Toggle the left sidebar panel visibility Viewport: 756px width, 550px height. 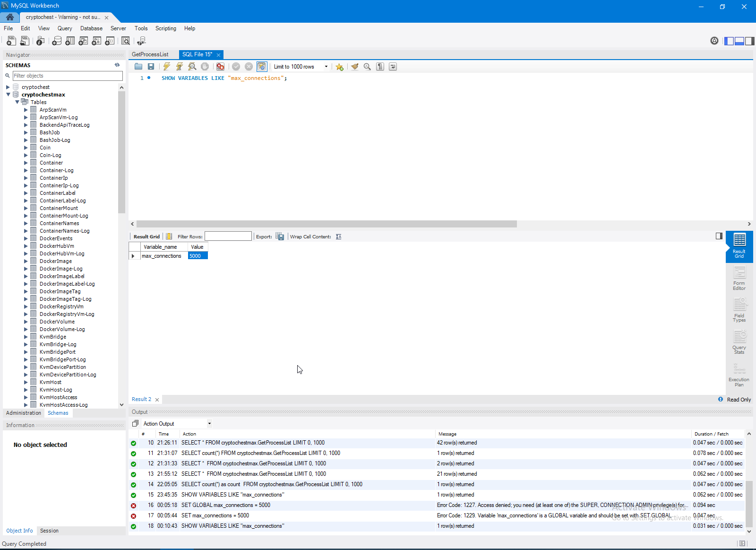[x=729, y=41]
